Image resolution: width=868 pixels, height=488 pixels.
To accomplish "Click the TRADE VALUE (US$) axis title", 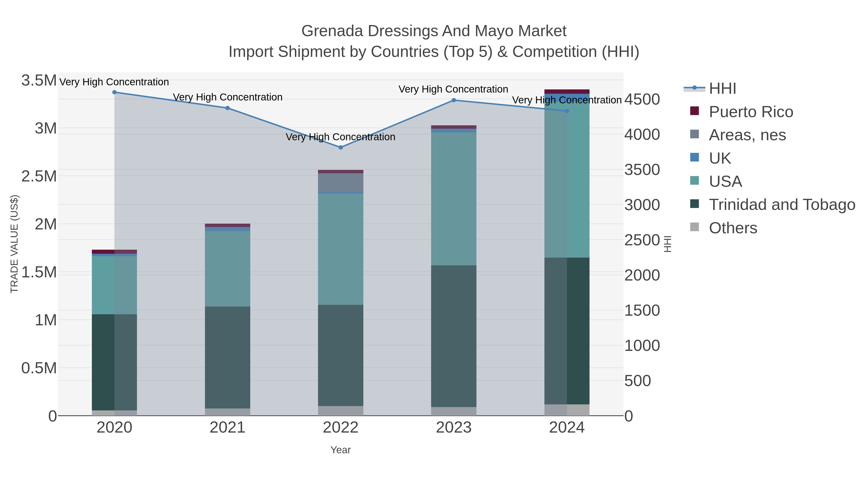I will (14, 244).
